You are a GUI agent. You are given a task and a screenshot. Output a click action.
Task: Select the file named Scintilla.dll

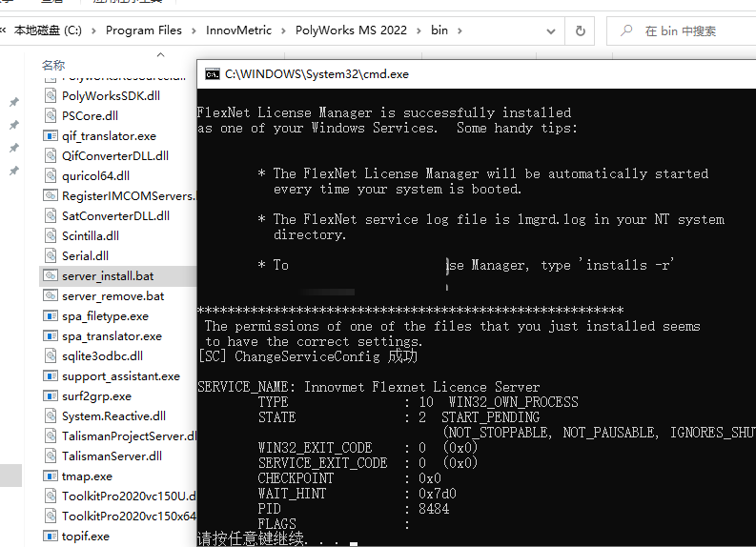pyautogui.click(x=91, y=236)
